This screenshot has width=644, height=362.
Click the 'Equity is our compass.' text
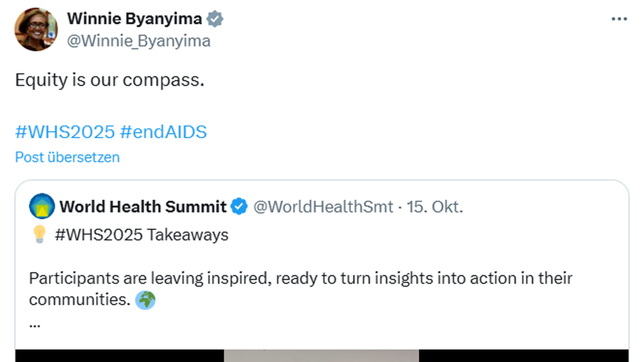[x=110, y=80]
